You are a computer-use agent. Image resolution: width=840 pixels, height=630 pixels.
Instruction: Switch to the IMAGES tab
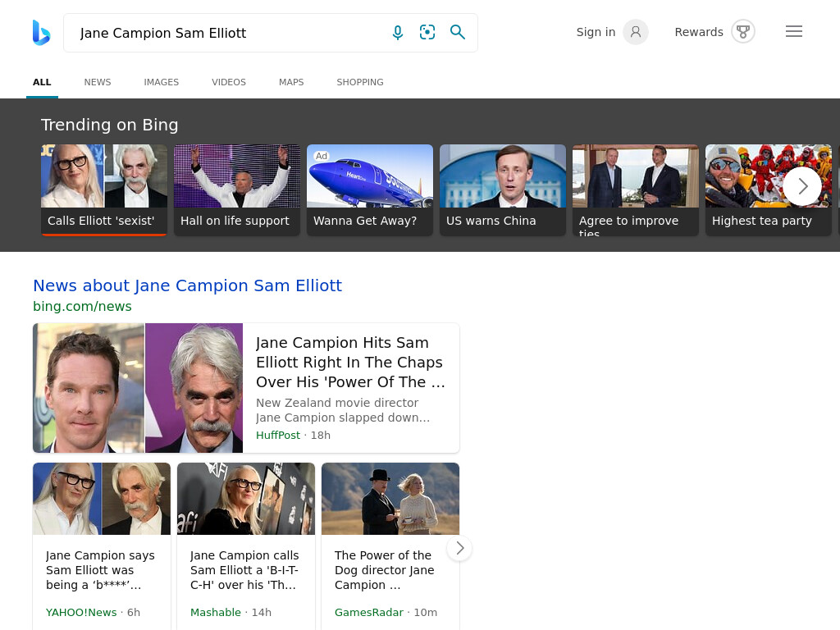click(x=162, y=82)
